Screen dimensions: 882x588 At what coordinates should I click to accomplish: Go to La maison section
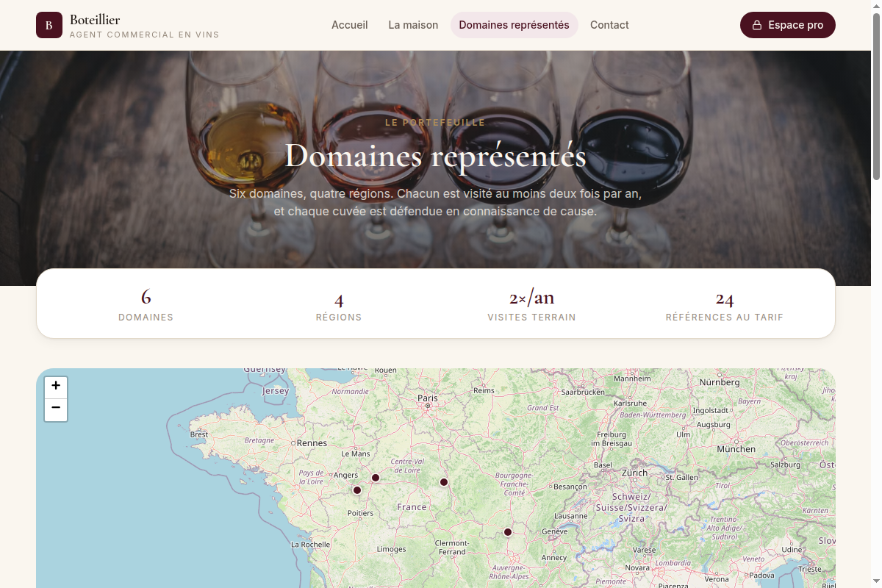tap(413, 25)
